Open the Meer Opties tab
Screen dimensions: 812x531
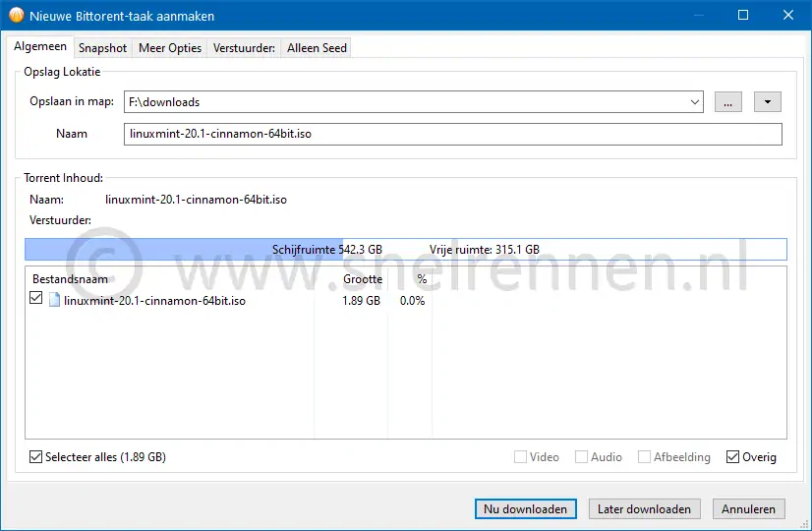point(170,48)
